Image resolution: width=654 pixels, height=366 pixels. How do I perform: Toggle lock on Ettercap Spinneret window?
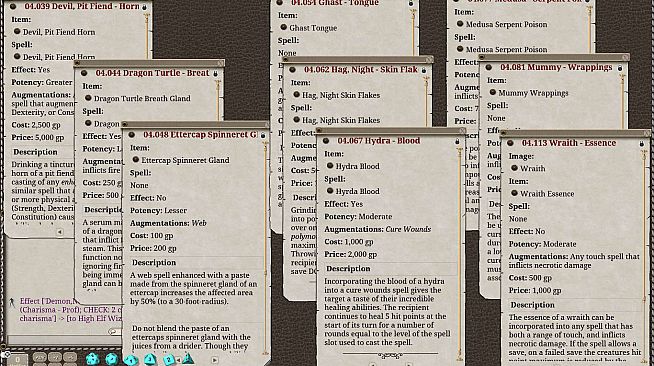click(263, 135)
